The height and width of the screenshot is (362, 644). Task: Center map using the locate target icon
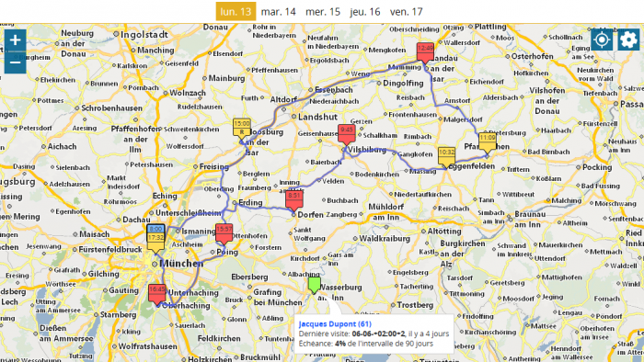coord(602,40)
